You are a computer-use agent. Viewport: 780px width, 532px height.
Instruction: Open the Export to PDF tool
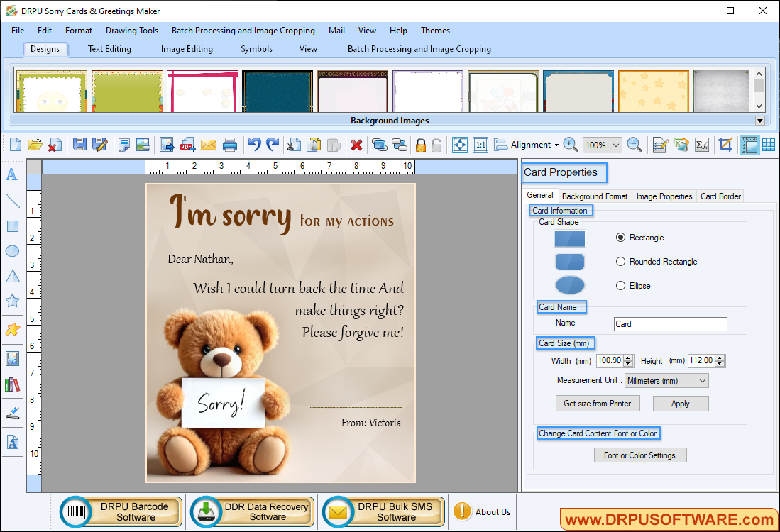tap(187, 144)
